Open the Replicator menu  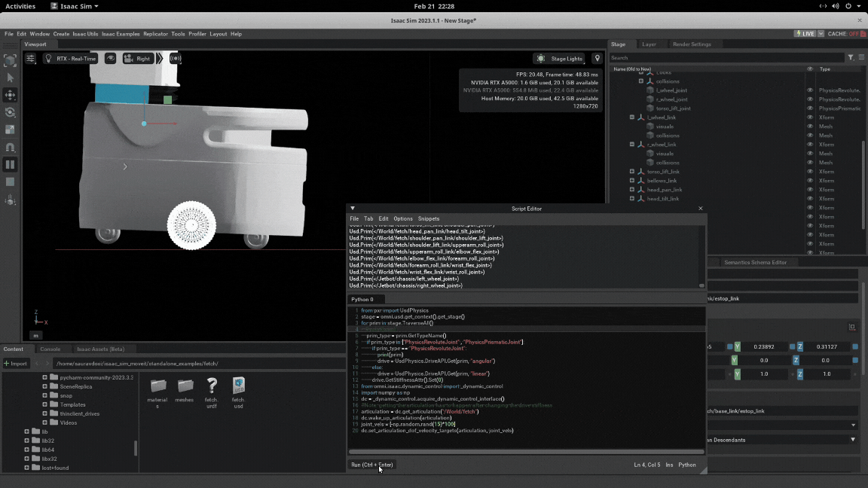[155, 34]
